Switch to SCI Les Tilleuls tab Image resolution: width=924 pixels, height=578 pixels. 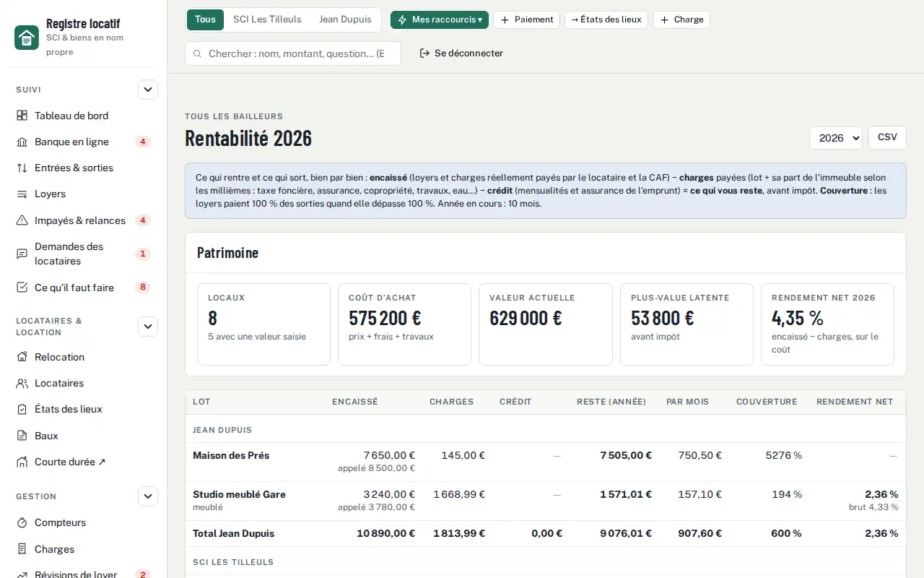267,20
